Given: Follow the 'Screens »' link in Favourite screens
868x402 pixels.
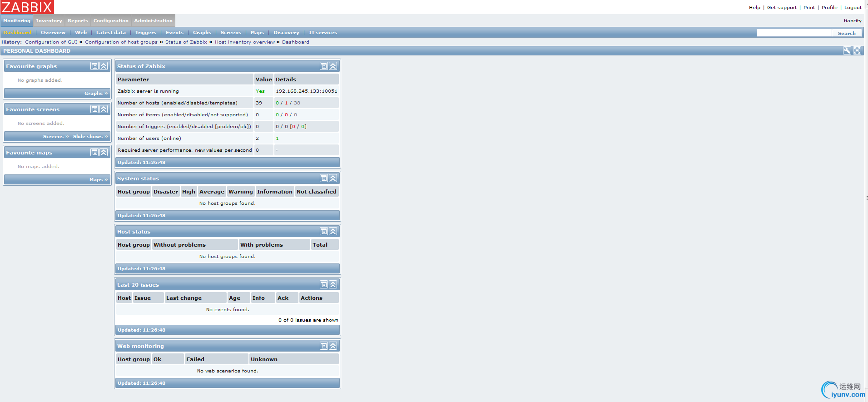Looking at the screenshot, I should 56,137.
